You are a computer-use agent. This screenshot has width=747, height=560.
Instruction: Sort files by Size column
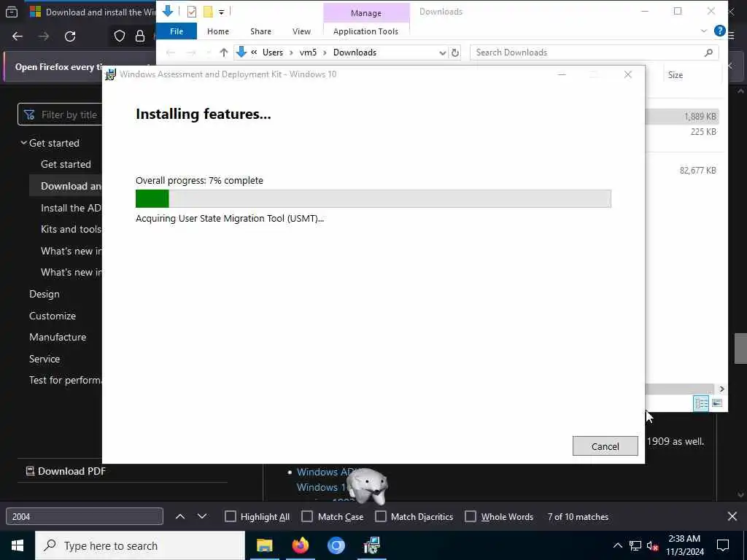click(x=675, y=75)
